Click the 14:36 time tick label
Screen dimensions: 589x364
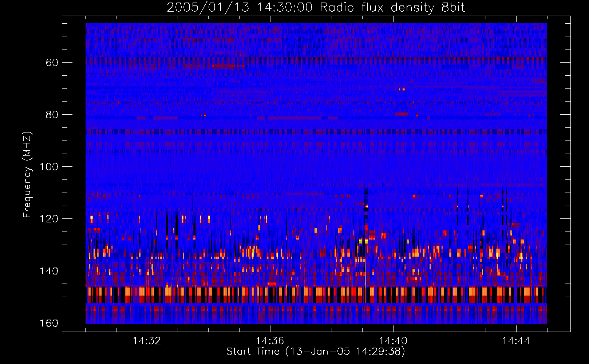tap(270, 341)
